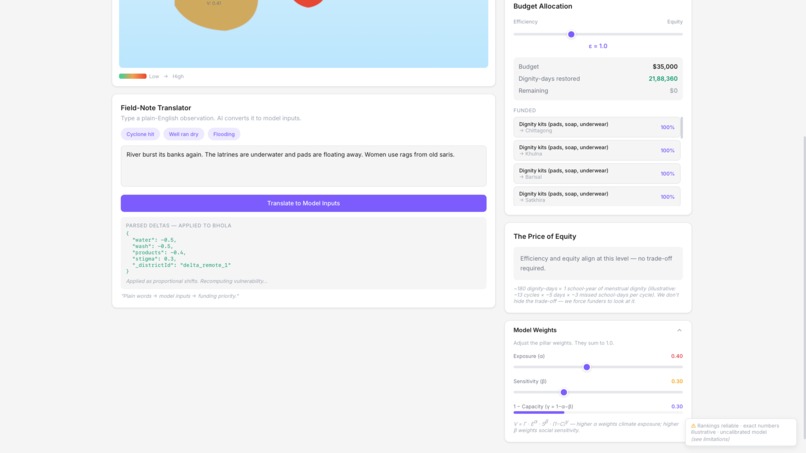Click the 100% badge for Khulna
This screenshot has height=453, width=806.
[667, 151]
